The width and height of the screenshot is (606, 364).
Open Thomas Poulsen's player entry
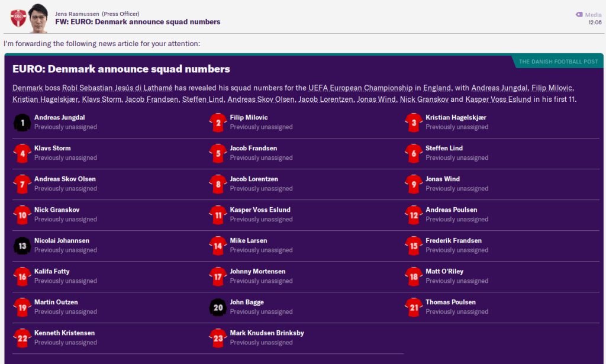click(450, 302)
